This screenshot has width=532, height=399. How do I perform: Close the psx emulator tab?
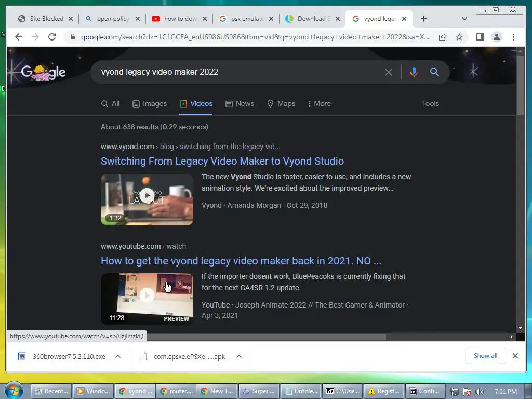click(271, 19)
